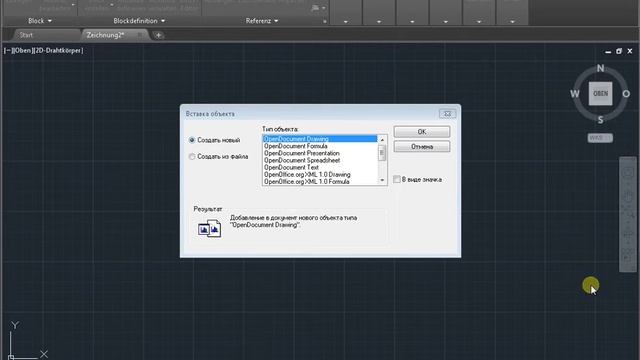This screenshot has height=360, width=640.
Task: Select OpenDocument Spreadsheet in the list
Action: pyautogui.click(x=320, y=160)
